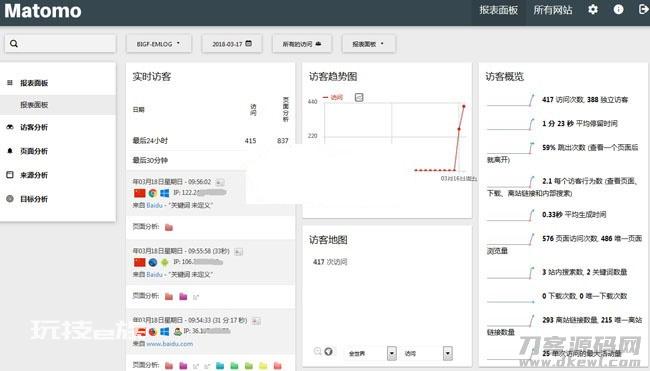This screenshot has height=371, width=650.
Task: Click the info circle icon in header
Action: click(618, 10)
